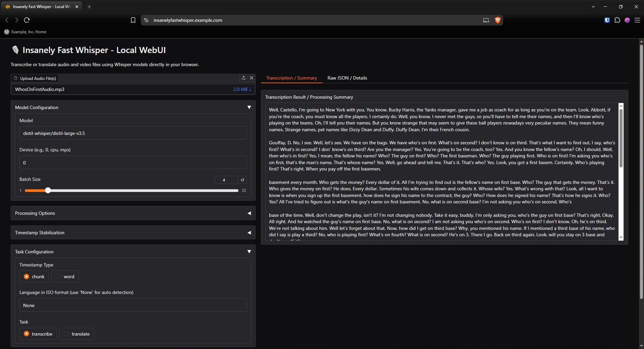Image resolution: width=644 pixels, height=349 pixels.
Task: Open the browser extensions puzzle icon
Action: pyautogui.click(x=617, y=20)
